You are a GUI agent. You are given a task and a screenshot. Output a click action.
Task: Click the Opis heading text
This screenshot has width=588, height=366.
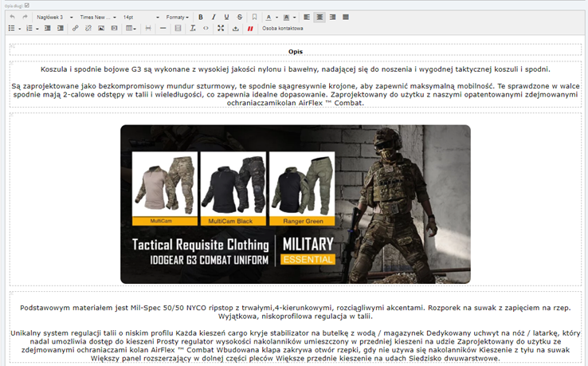tap(296, 52)
